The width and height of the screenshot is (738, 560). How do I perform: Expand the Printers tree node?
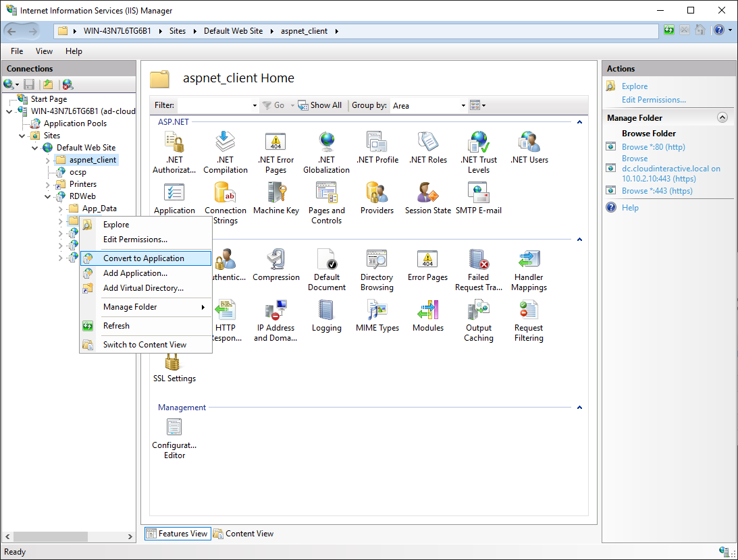(47, 184)
